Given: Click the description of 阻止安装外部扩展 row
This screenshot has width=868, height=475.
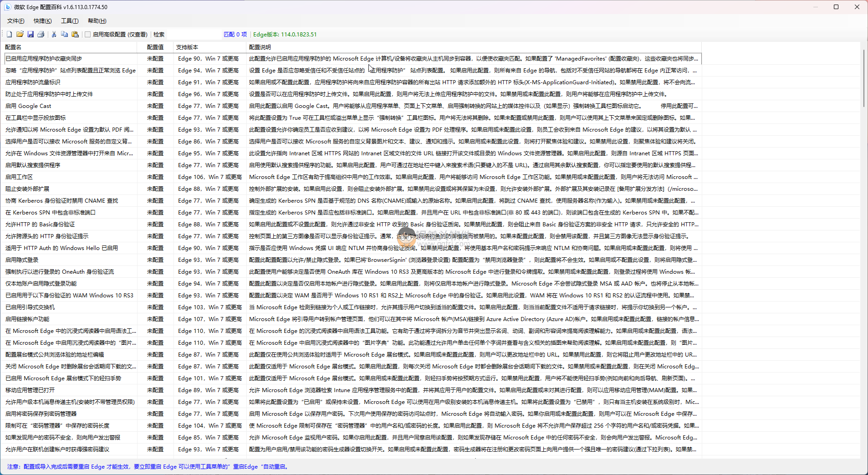Looking at the screenshot, I should click(x=473, y=189).
